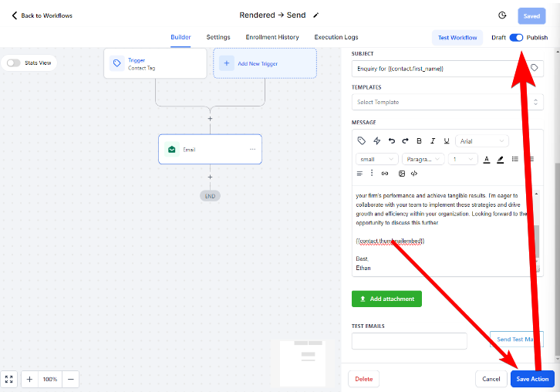Zoom in the canvas with plus
This screenshot has width=560, height=392.
29,379
